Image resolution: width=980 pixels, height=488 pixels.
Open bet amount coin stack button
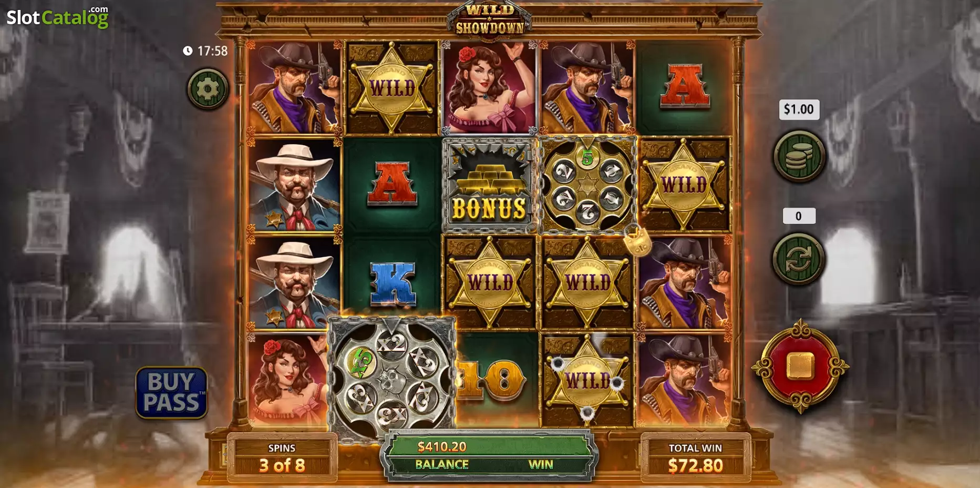point(799,156)
